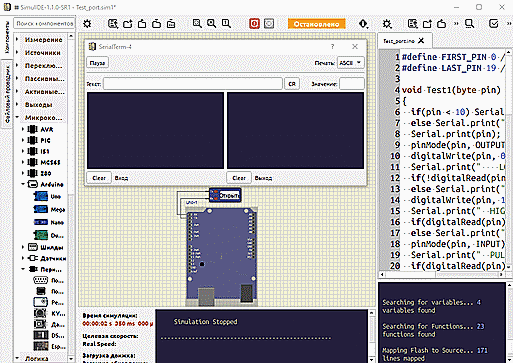Collapse the Микроко... category
The height and width of the screenshot is (363, 513).
tap(17, 117)
